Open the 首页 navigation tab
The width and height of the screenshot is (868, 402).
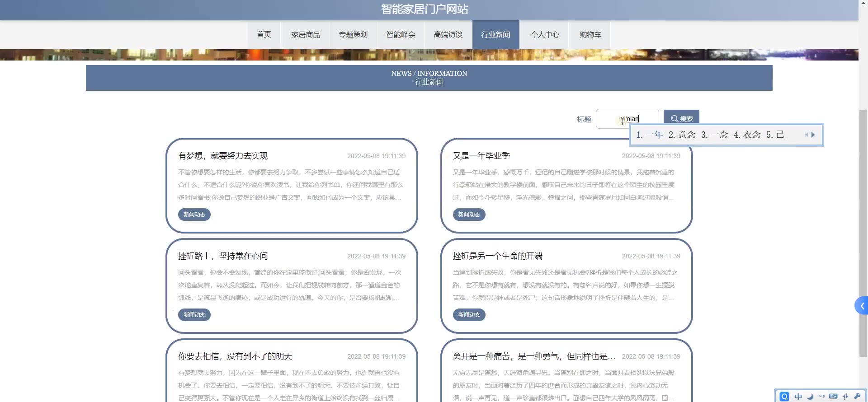[x=264, y=35]
